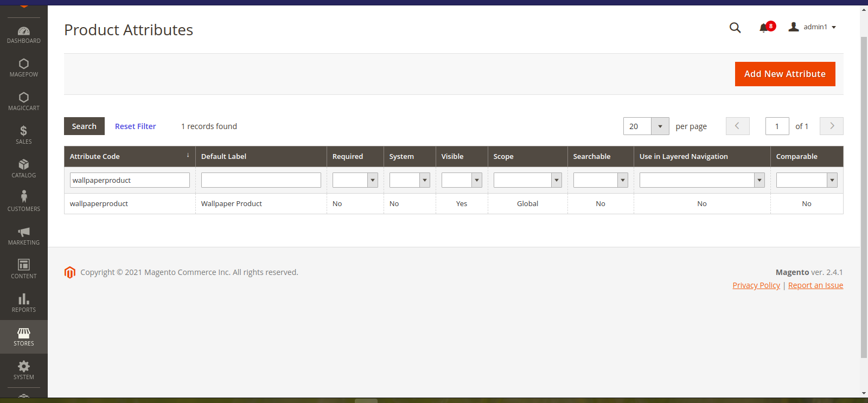Click the magnifier search icon in header
Viewport: 868px width, 403px height.
point(735,28)
